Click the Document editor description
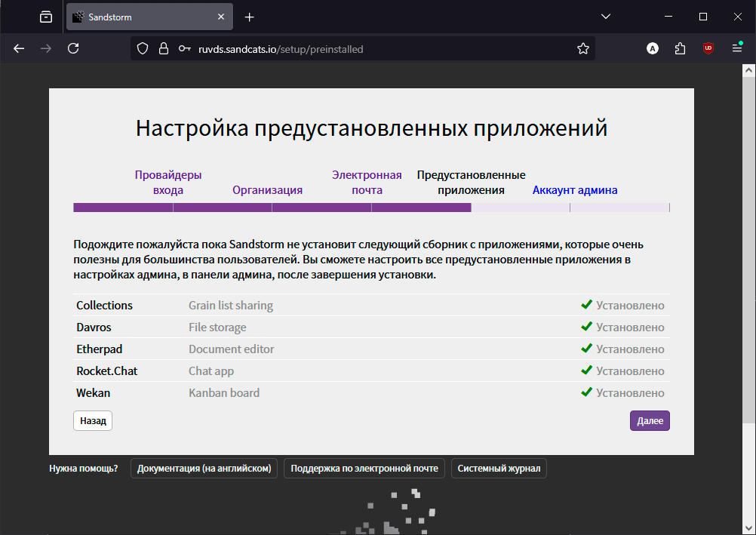 (232, 349)
